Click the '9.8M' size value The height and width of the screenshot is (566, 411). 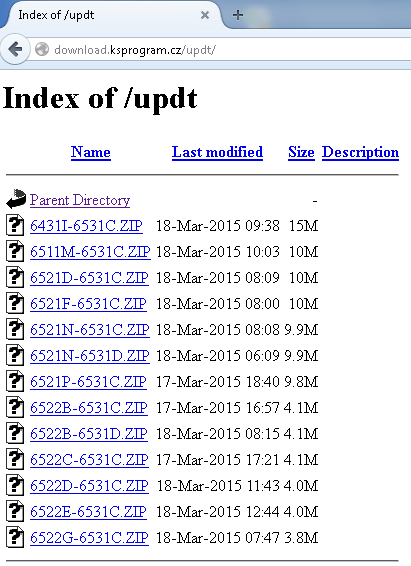click(x=301, y=382)
